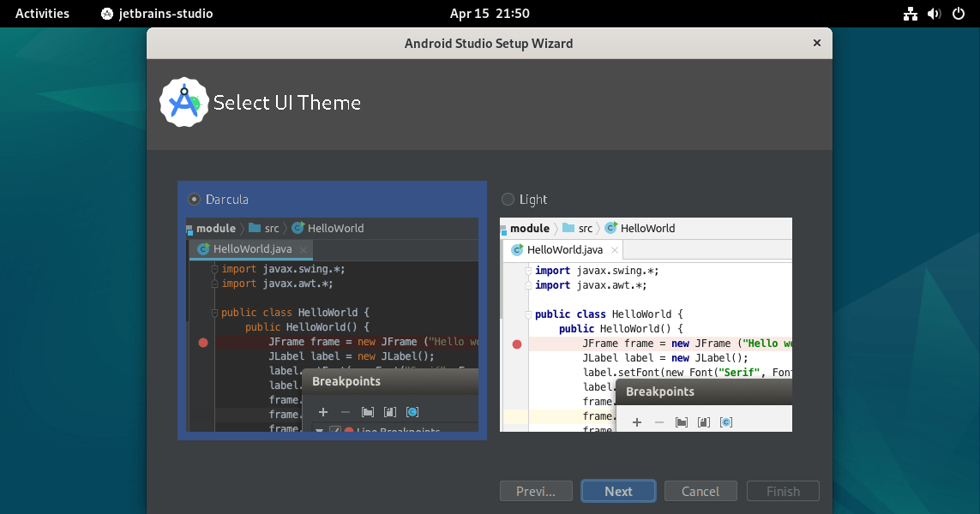Viewport: 980px width, 514px height.
Task: Click the volume icon in top bar
Action: point(934,14)
